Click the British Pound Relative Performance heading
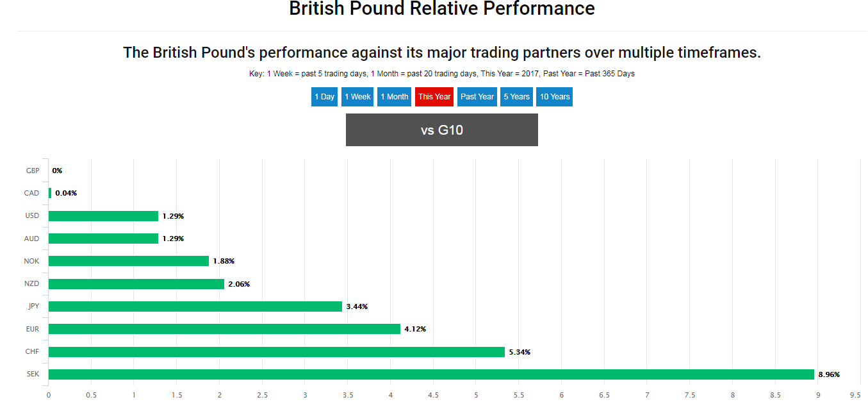 [x=442, y=9]
